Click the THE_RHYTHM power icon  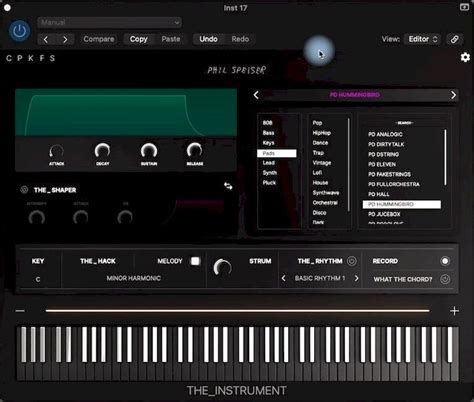coord(351,261)
